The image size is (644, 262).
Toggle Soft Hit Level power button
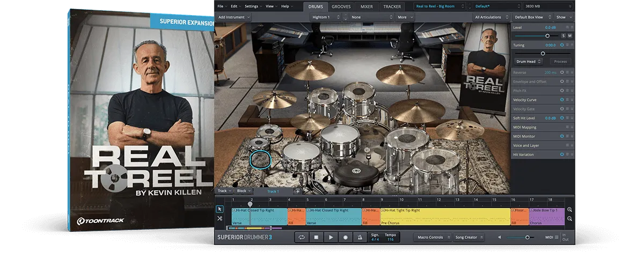(562, 118)
